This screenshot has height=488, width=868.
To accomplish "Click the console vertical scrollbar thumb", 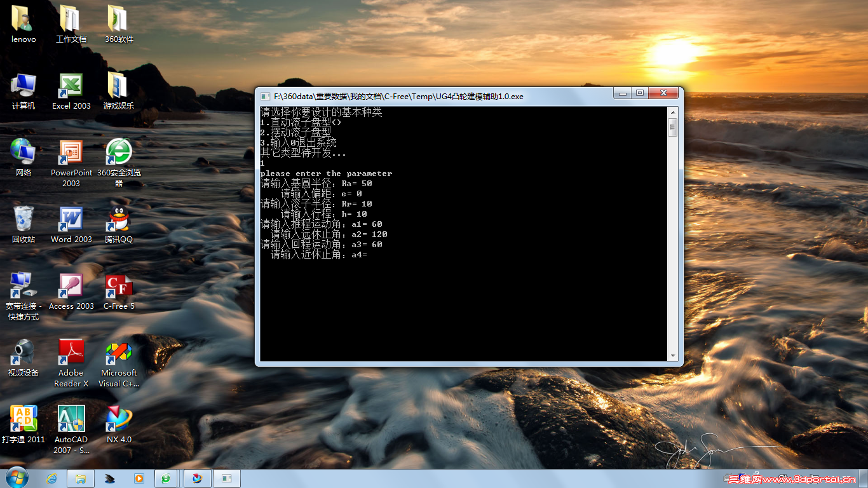I will pyautogui.click(x=672, y=127).
